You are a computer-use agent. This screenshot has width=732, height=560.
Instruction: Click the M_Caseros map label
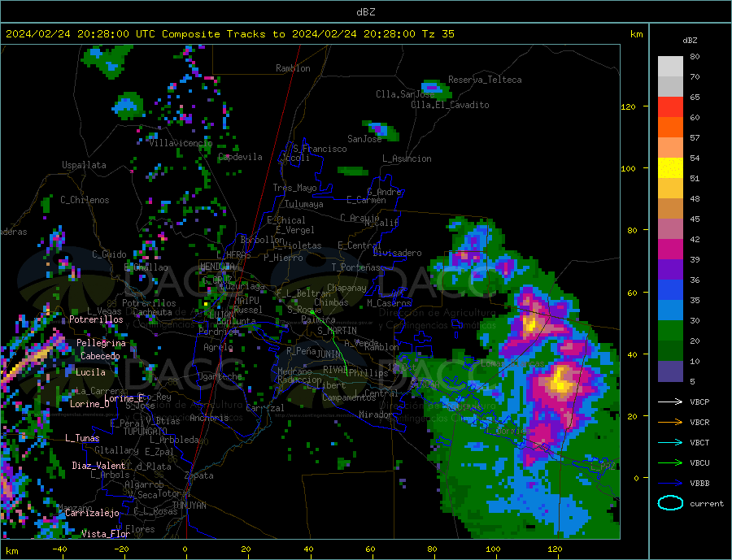[389, 303]
